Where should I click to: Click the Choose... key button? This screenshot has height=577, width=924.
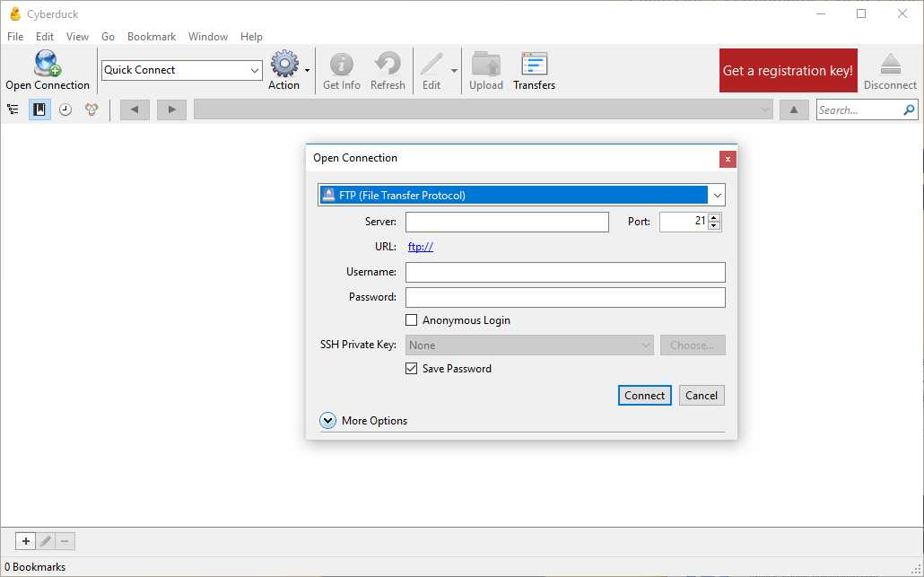click(693, 345)
